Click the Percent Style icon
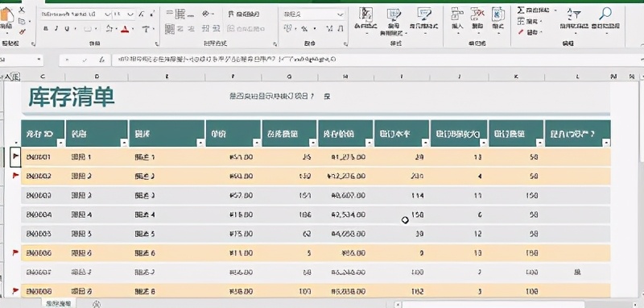The image size is (644, 308). pyautogui.click(x=304, y=29)
